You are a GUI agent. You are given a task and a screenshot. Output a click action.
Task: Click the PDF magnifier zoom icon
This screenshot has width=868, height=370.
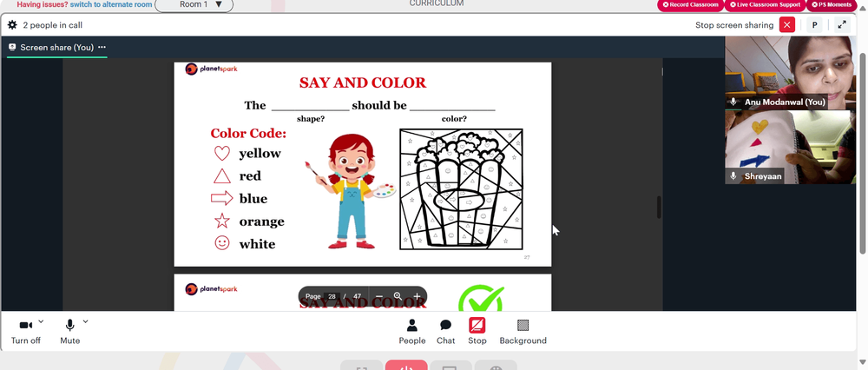pos(398,296)
